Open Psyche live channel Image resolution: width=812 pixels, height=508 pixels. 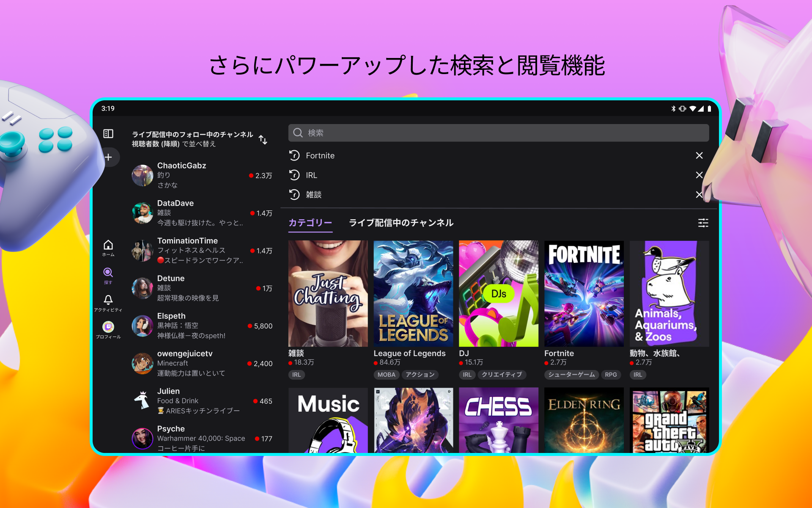[202, 438]
